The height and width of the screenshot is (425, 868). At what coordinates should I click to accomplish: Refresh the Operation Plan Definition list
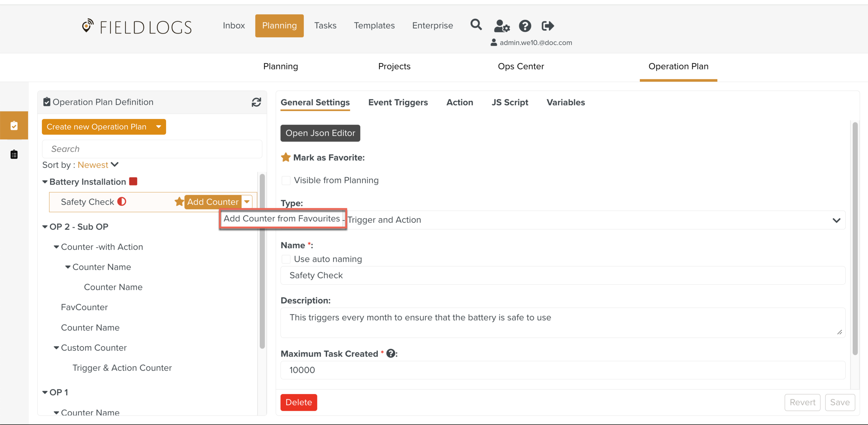click(256, 102)
